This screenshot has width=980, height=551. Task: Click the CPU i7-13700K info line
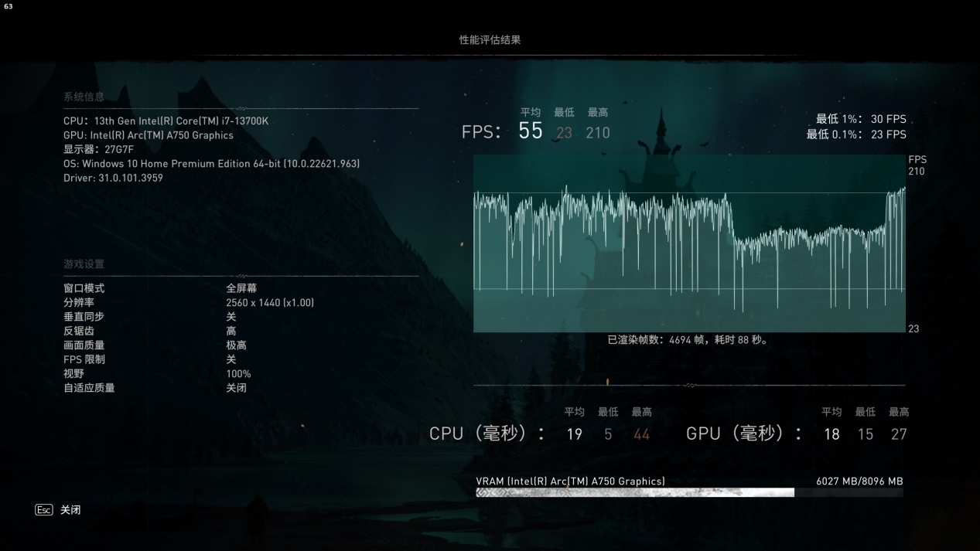coord(166,121)
